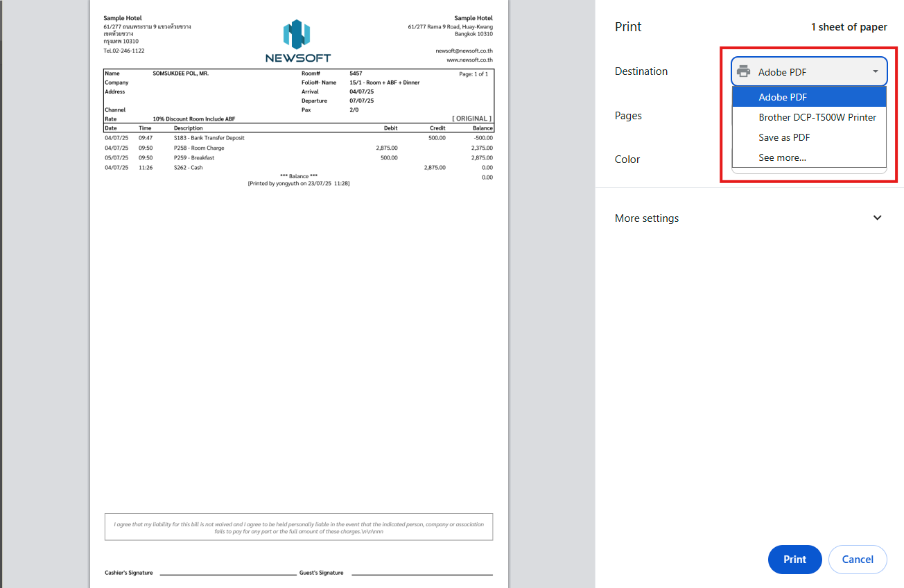This screenshot has width=904, height=588.
Task: Click the www.newsoft.co.th website text
Action: point(469,60)
